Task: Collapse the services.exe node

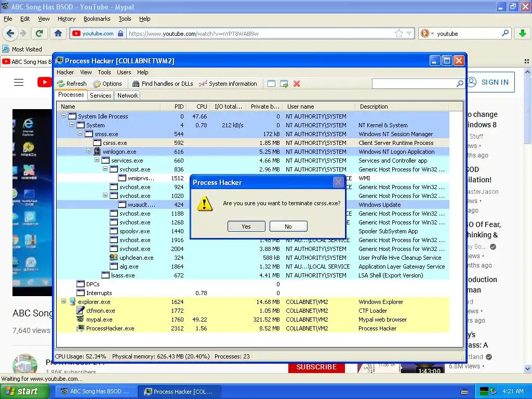Action: click(x=97, y=160)
